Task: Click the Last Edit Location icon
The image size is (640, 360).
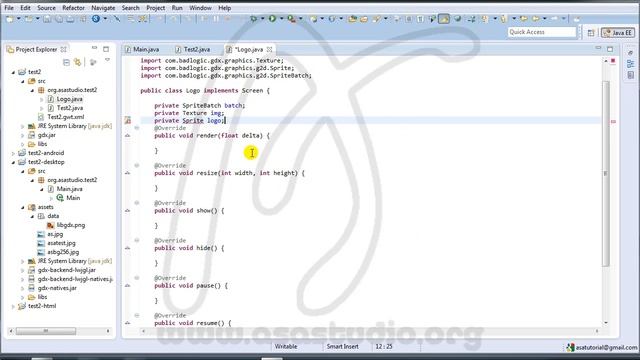Action: (x=524, y=19)
